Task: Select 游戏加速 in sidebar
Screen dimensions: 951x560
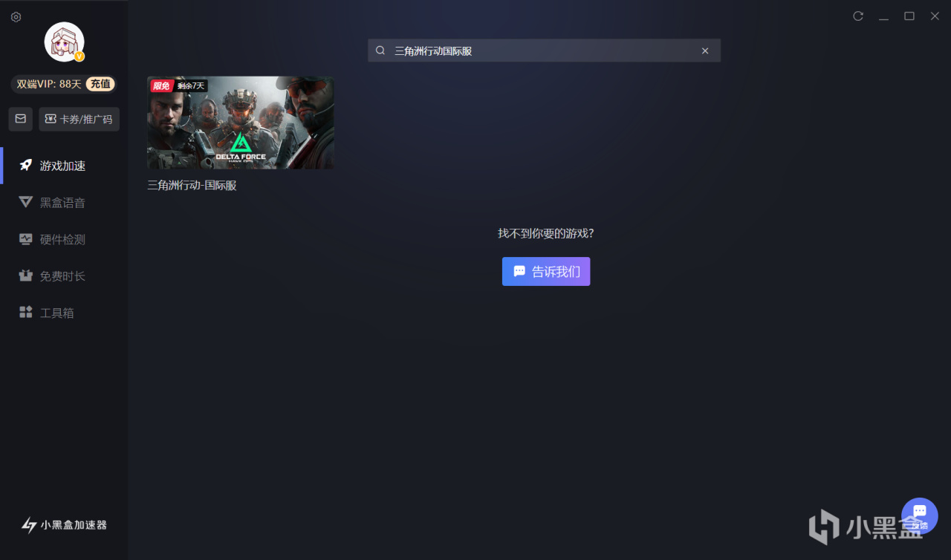Action: coord(64,166)
